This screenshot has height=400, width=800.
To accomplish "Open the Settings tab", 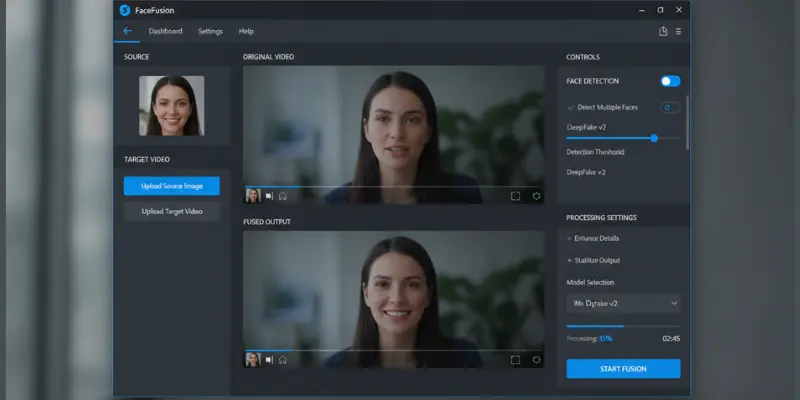I will pyautogui.click(x=210, y=31).
